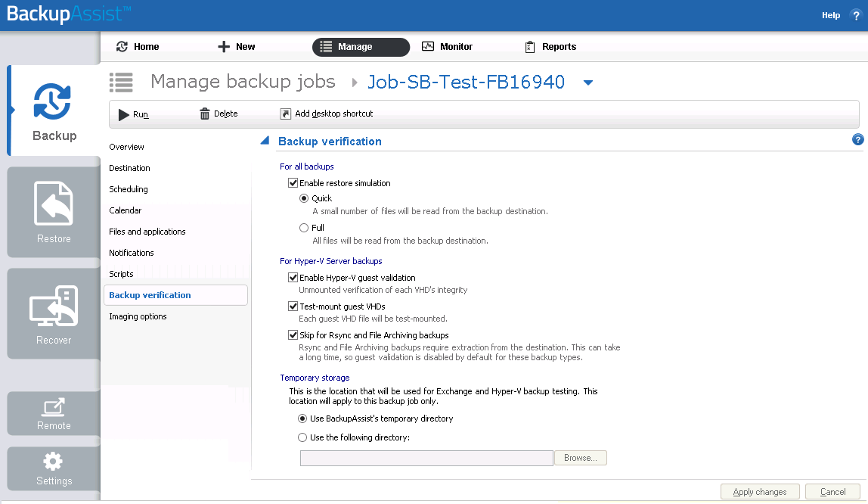The image size is (868, 504).
Task: Select the Quick simulation radio button
Action: pos(304,198)
